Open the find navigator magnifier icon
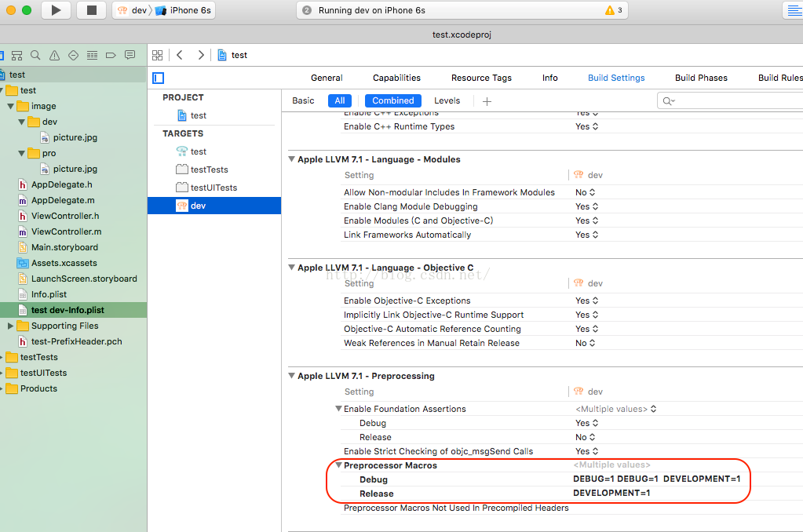 pyautogui.click(x=35, y=56)
